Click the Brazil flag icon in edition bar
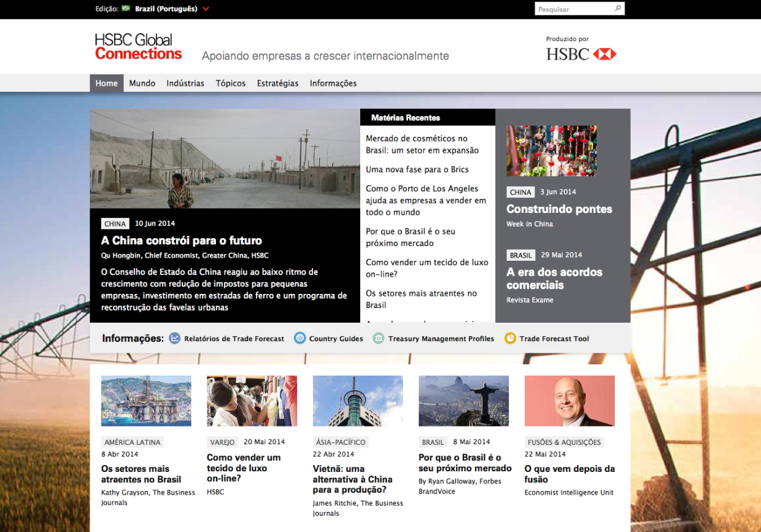This screenshot has height=532, width=761. [126, 9]
